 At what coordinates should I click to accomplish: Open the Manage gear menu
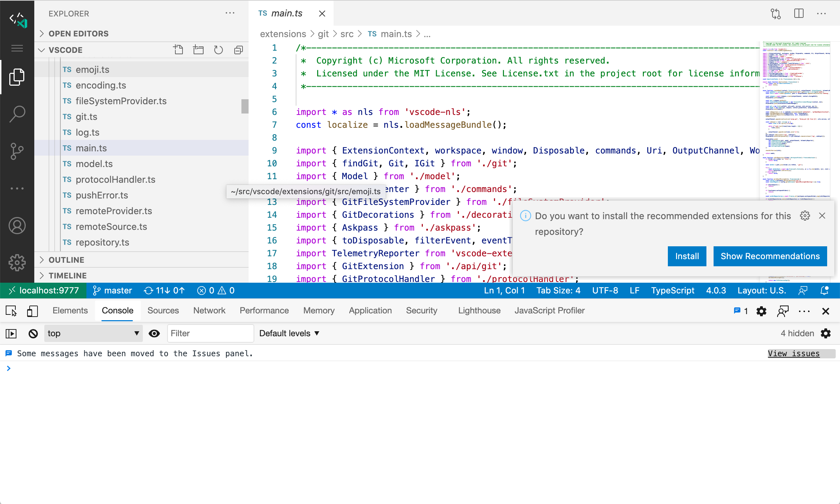(x=17, y=263)
